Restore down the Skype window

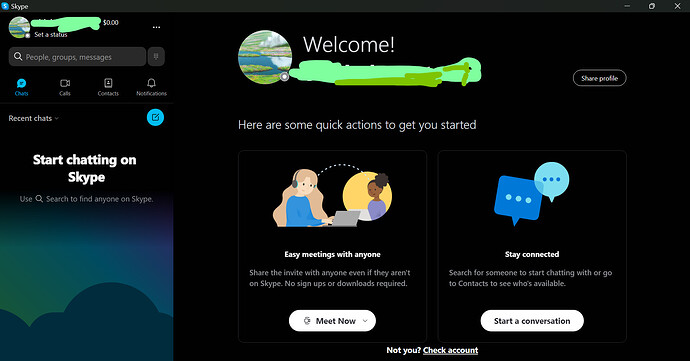(x=652, y=6)
